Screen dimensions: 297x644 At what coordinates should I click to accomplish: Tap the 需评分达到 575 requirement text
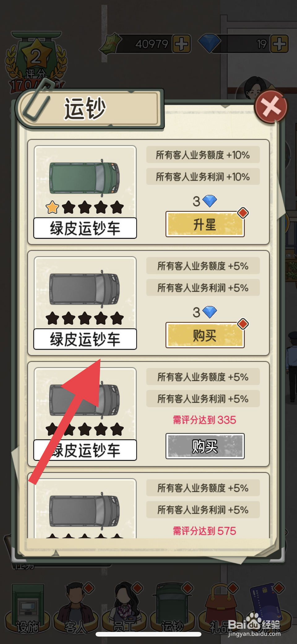pos(204,531)
